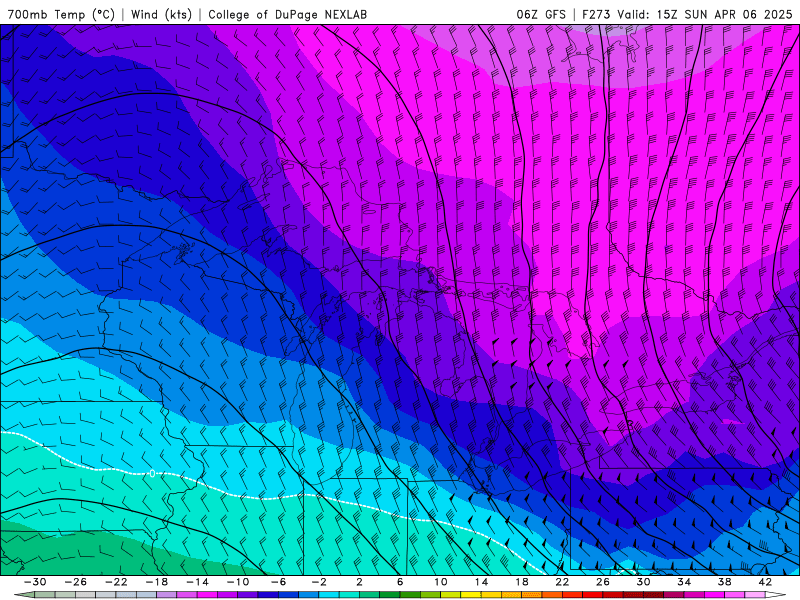
Task: Select the 34 label on the color scale
Action: coord(684,582)
